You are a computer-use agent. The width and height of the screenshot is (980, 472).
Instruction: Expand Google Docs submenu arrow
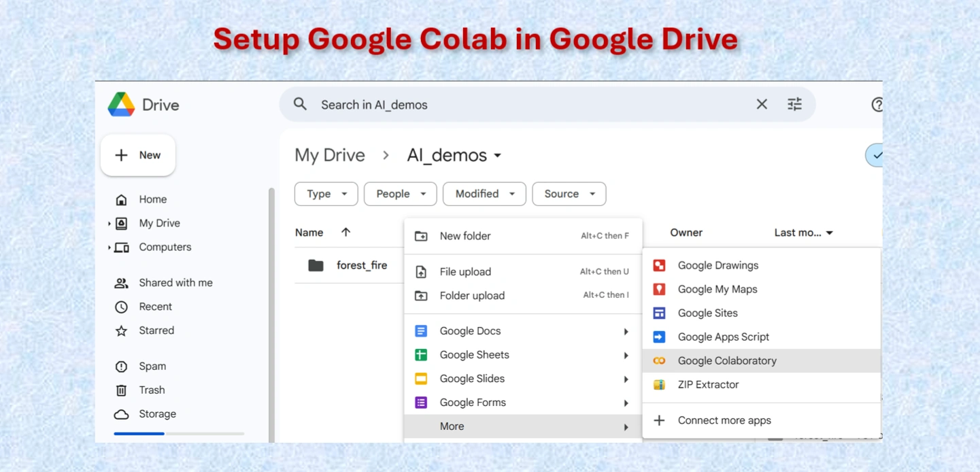pyautogui.click(x=626, y=331)
